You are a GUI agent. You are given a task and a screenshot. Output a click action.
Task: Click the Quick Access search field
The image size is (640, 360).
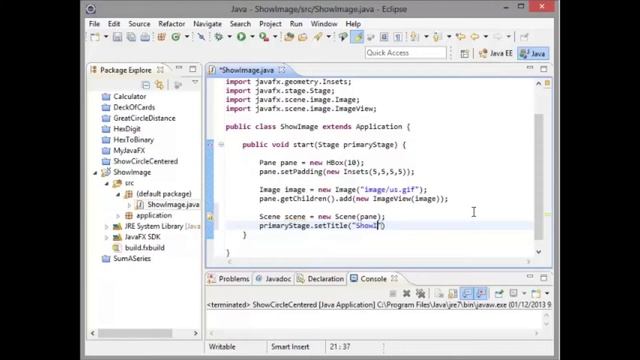(405, 53)
